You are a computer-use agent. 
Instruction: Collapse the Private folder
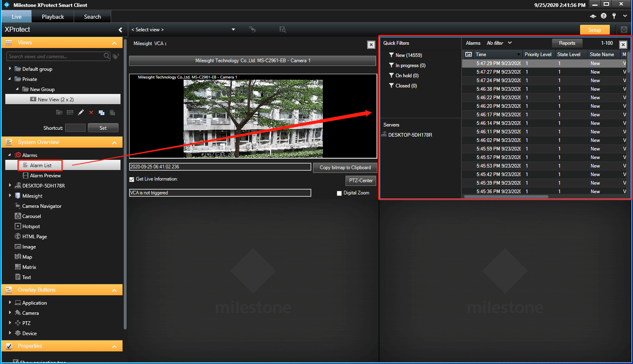10,79
